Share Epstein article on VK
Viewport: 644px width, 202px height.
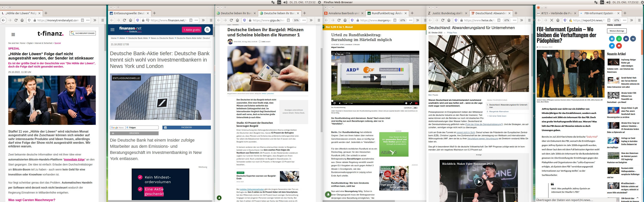pyautogui.click(x=633, y=38)
